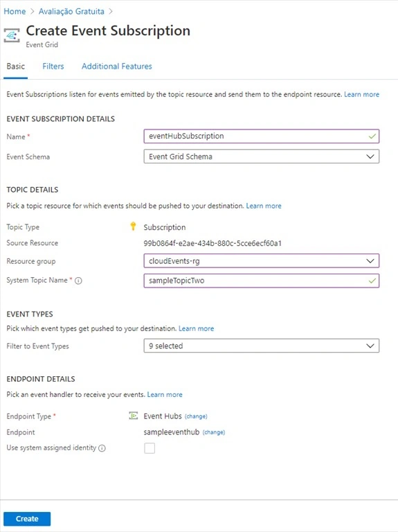
Task: Click the Event Grid icon beside title
Action: pyautogui.click(x=12, y=35)
